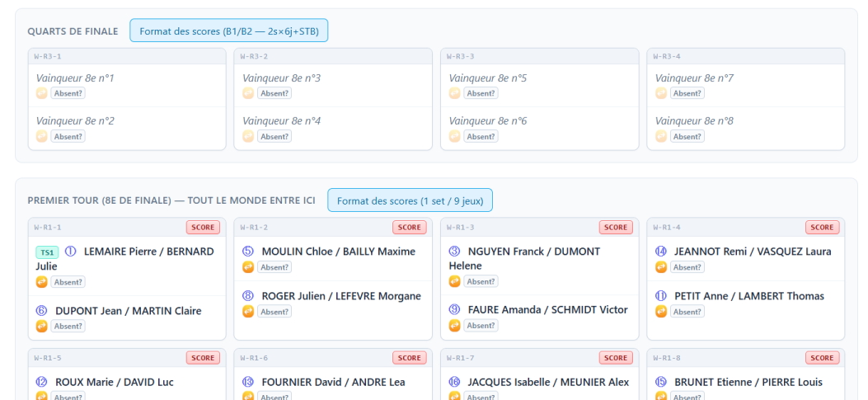Mark NGUYEN Franck / DUMONT Helene absent
Viewport: 868px width, 400px height.
[x=481, y=281]
